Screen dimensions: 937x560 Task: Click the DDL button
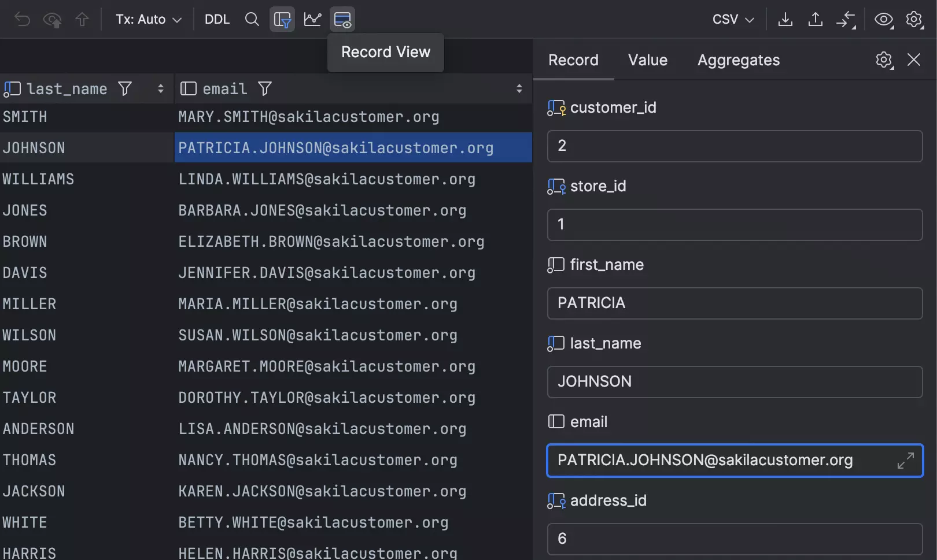click(x=217, y=20)
